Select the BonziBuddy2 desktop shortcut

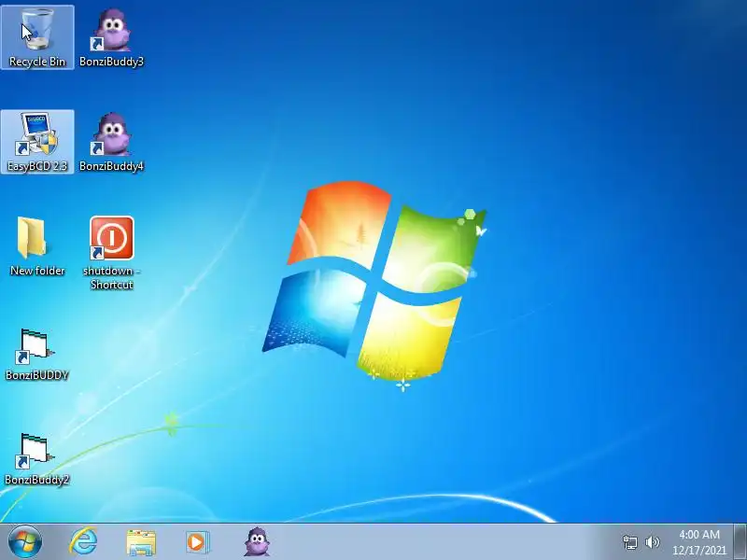[x=37, y=458]
